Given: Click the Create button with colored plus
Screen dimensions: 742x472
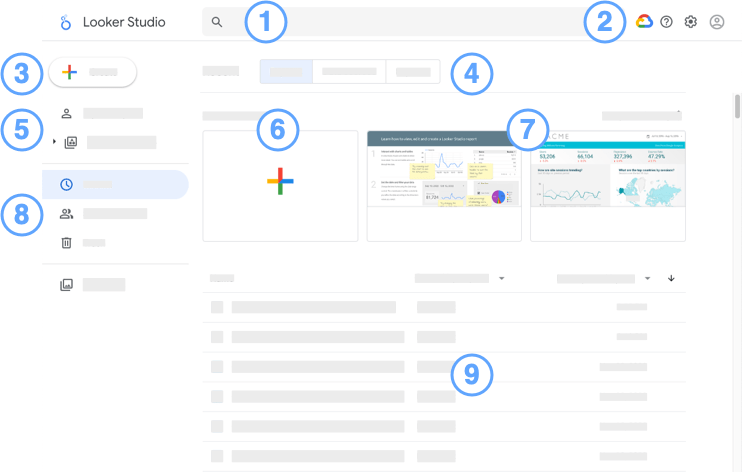Looking at the screenshot, I should click(93, 72).
